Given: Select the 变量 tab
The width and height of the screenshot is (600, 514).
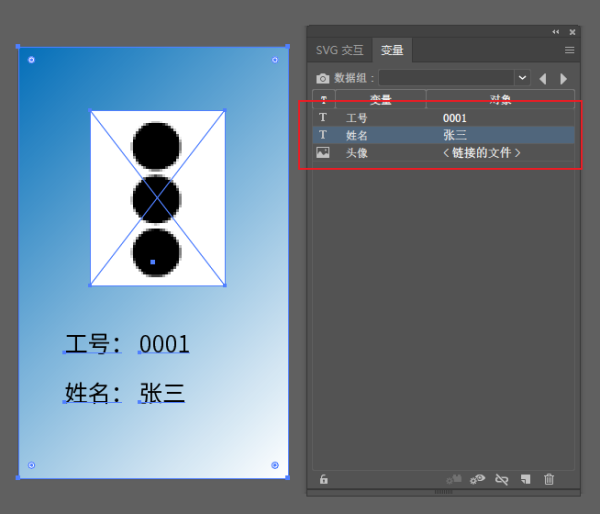Looking at the screenshot, I should click(x=392, y=50).
